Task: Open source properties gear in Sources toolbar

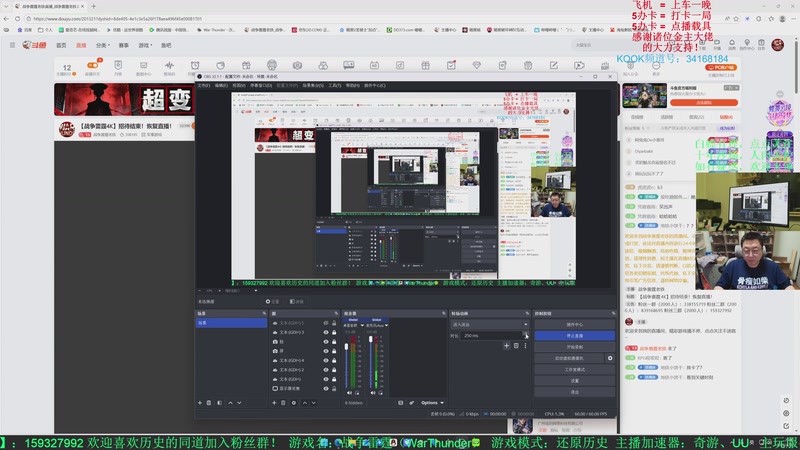Action: pos(293,403)
